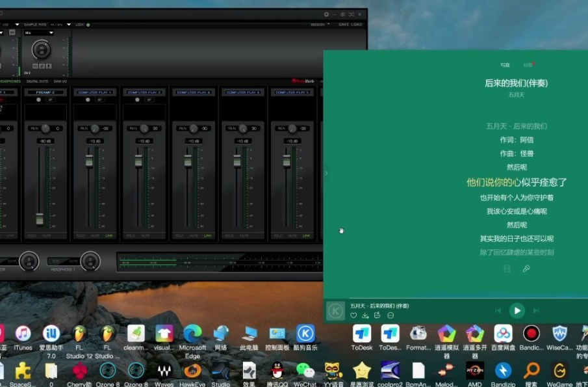Open the WeGame desktop icon
Image resolution: width=588 pixels, height=387 pixels.
pyautogui.click(x=559, y=375)
